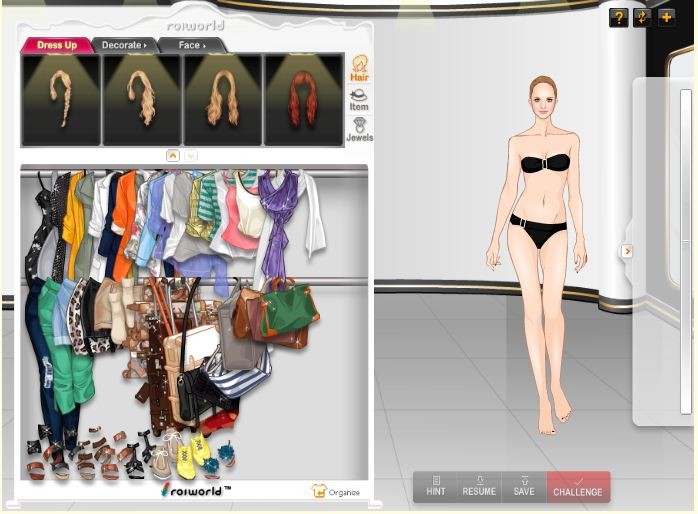Switch to the Dress Up tab
This screenshot has width=698, height=514.
(56, 45)
